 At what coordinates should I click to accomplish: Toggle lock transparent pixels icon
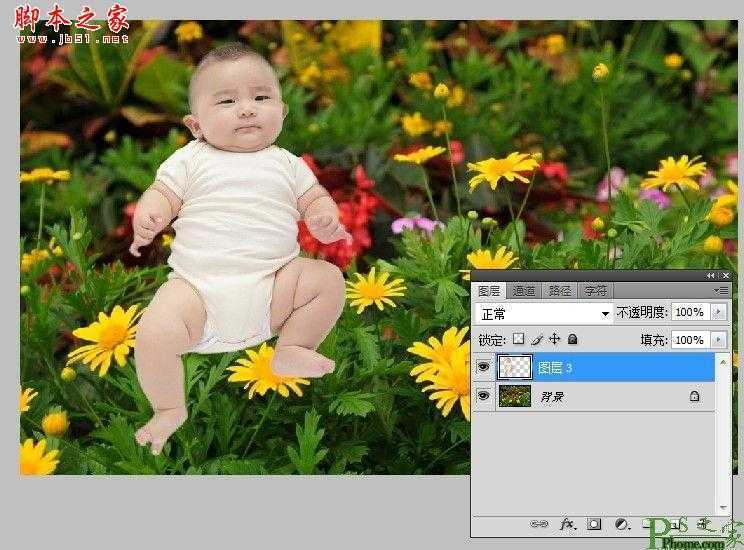point(519,339)
